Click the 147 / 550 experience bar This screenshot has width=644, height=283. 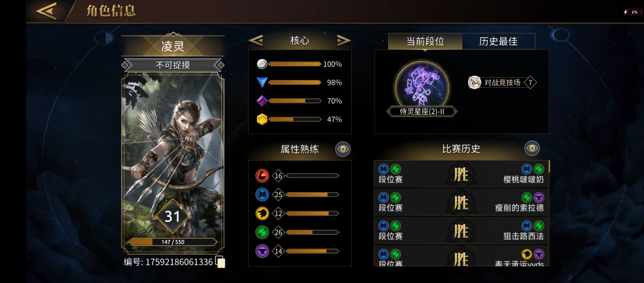point(172,242)
